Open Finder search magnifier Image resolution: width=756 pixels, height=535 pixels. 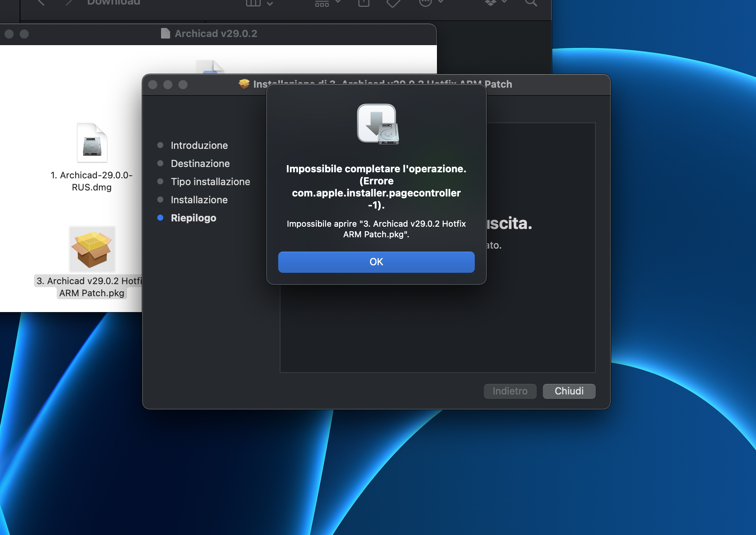point(531,3)
